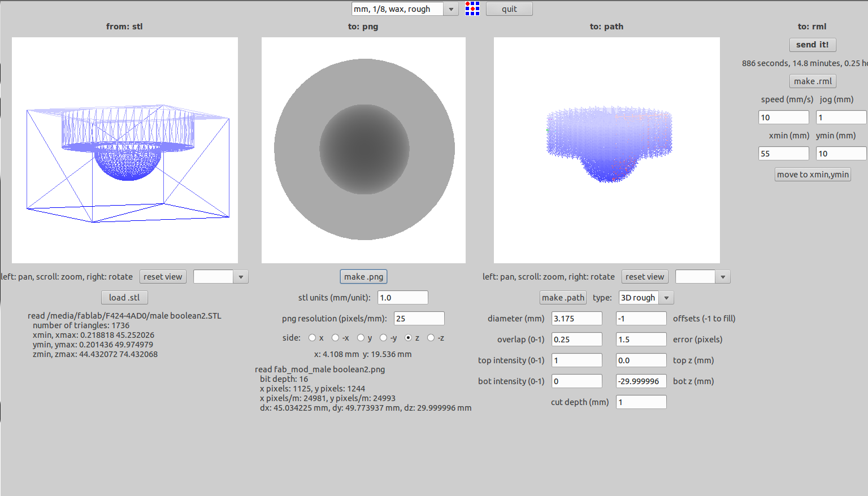Click the make .rml button
Screen dimensions: 868x496
pyautogui.click(x=813, y=81)
